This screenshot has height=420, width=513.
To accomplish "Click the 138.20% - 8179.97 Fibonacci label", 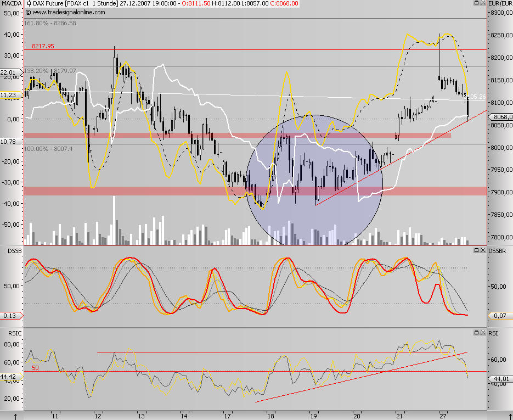I will click(x=50, y=71).
